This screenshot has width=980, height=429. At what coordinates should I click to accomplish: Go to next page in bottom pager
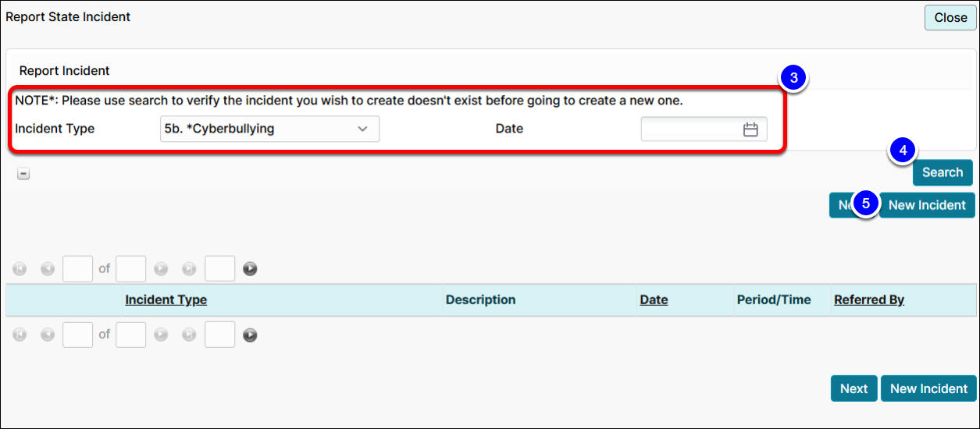click(x=161, y=335)
